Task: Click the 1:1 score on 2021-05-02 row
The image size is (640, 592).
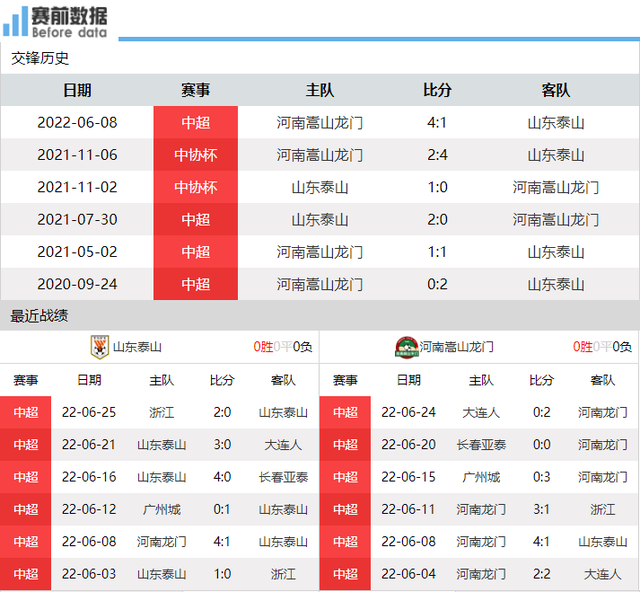Action: click(437, 252)
